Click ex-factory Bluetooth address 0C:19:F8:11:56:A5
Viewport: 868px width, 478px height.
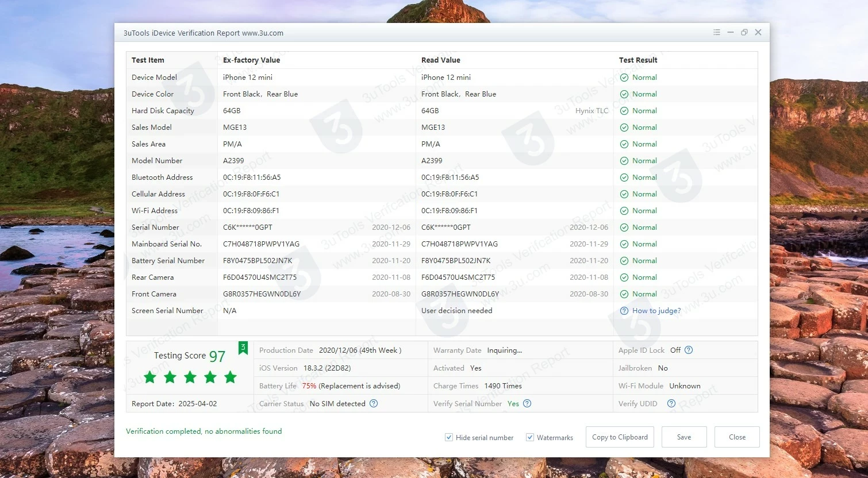(252, 178)
